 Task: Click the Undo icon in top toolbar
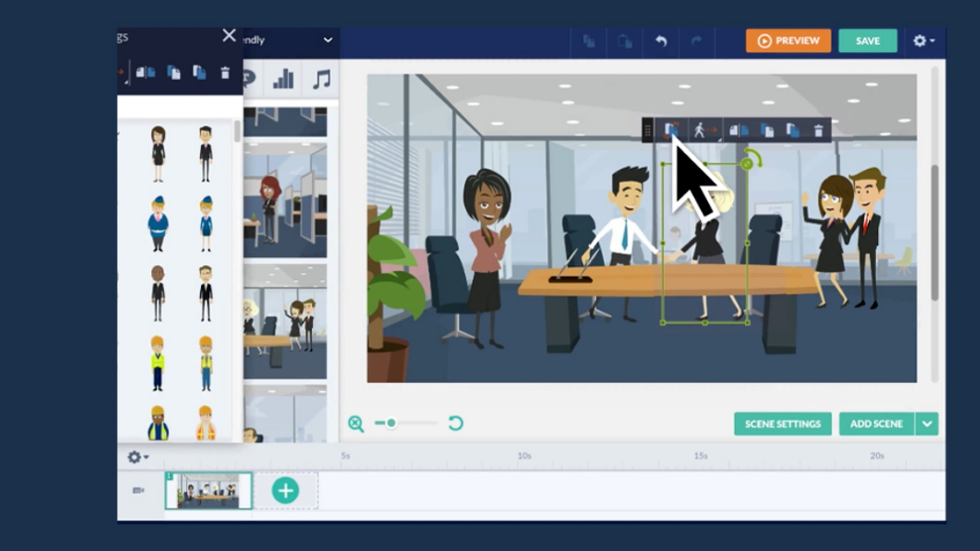click(x=660, y=41)
